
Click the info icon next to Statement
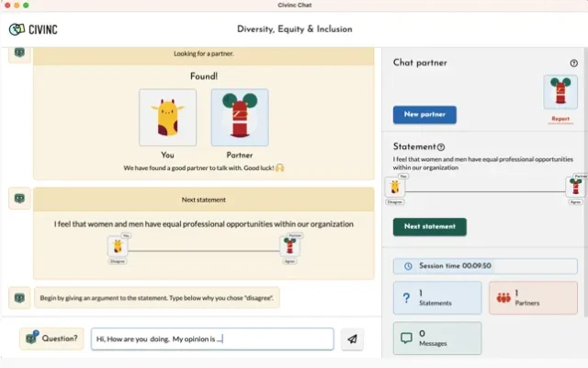click(441, 147)
